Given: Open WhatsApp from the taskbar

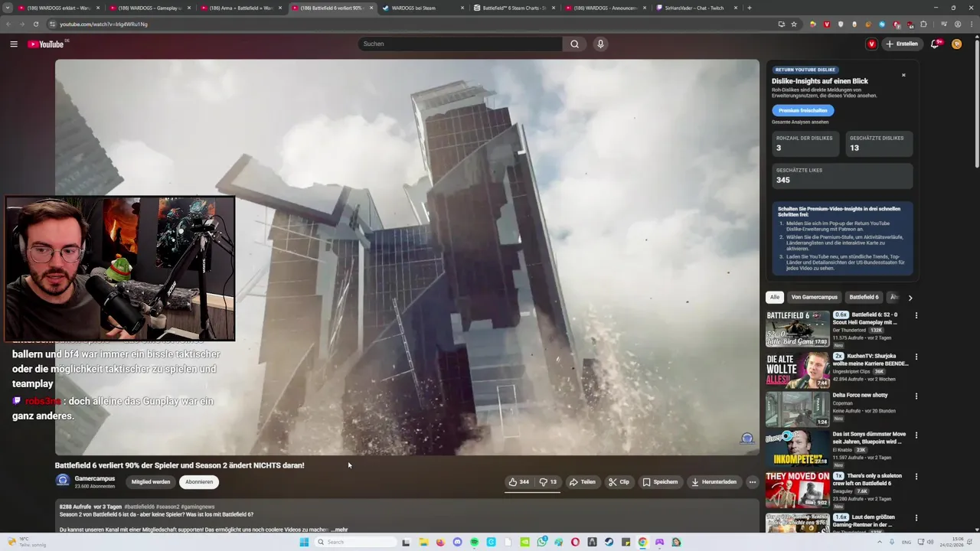Looking at the screenshot, I should pos(541,542).
